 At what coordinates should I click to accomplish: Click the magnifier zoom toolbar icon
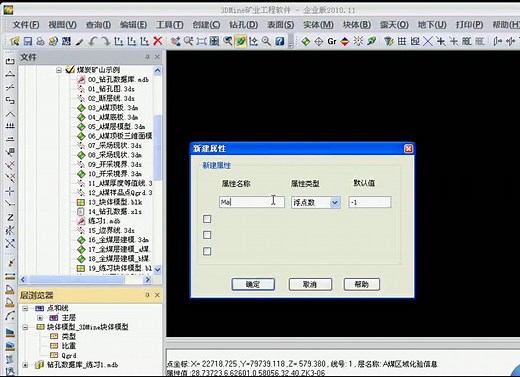(x=266, y=41)
